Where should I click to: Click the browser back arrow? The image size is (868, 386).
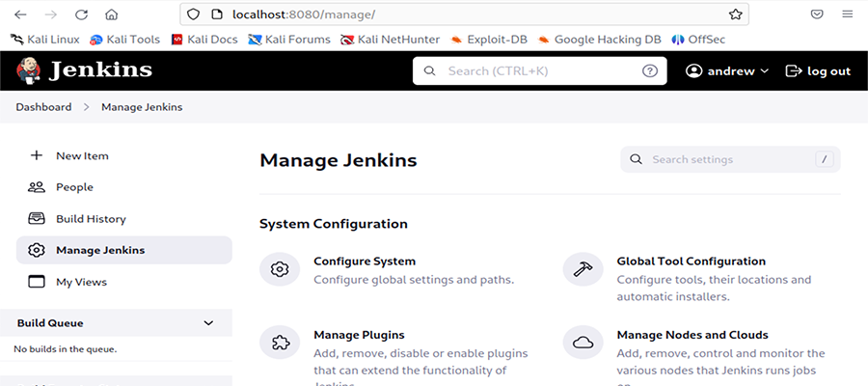pyautogui.click(x=20, y=14)
